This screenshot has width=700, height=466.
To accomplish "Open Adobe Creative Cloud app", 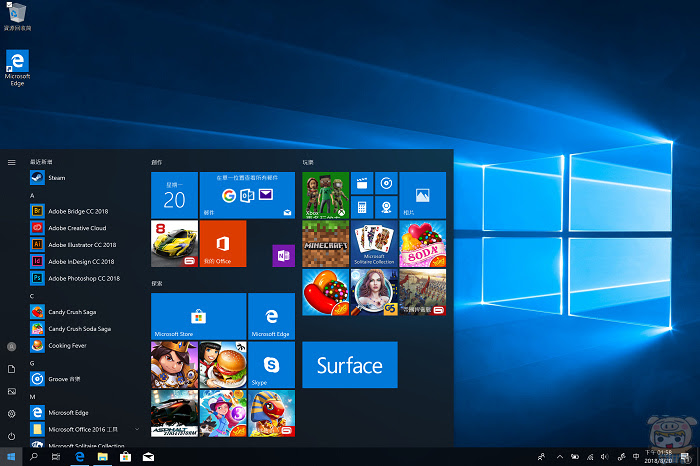I will (x=85, y=228).
